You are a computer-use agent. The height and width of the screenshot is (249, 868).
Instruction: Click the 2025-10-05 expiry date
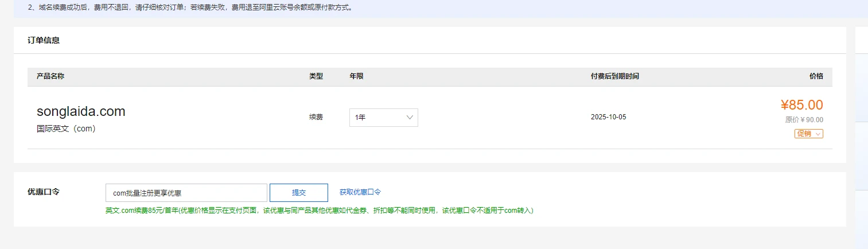608,117
